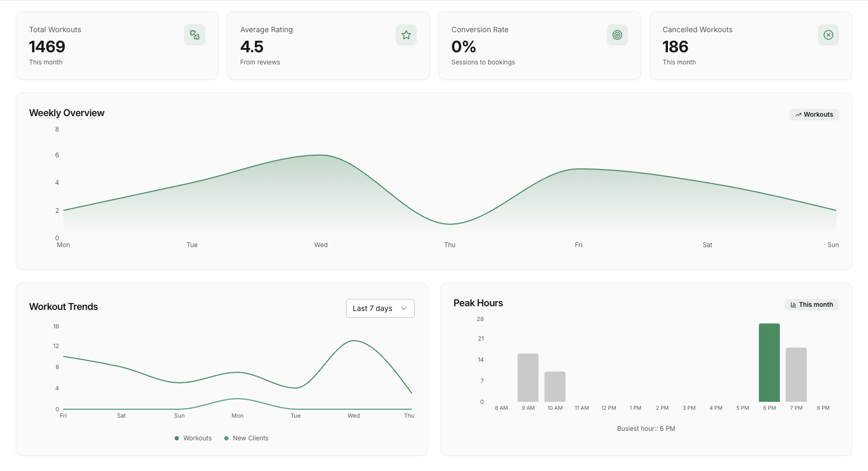Click the New Clients legend dot
The width and height of the screenshot is (868, 471).
click(x=226, y=438)
